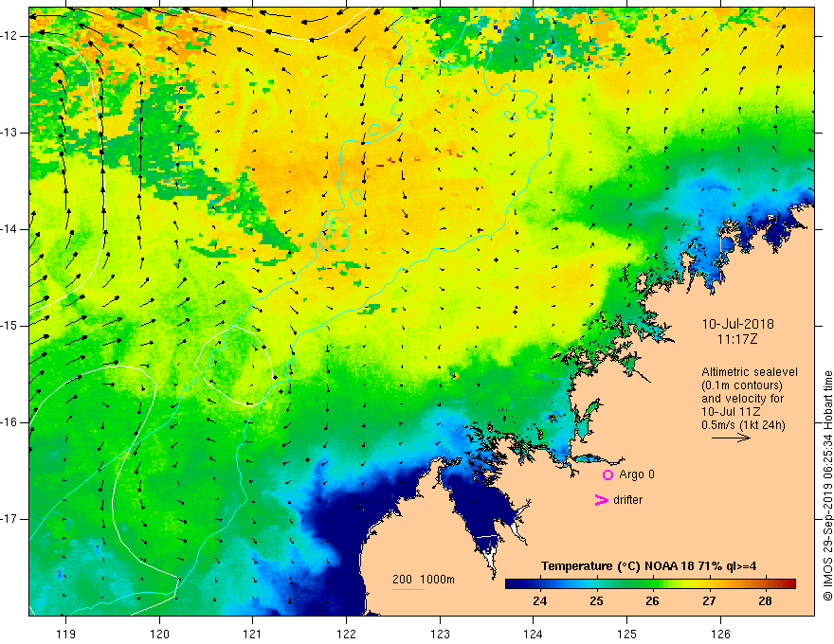Click the colorbar tick label '26'
The image size is (834, 644).
(652, 601)
